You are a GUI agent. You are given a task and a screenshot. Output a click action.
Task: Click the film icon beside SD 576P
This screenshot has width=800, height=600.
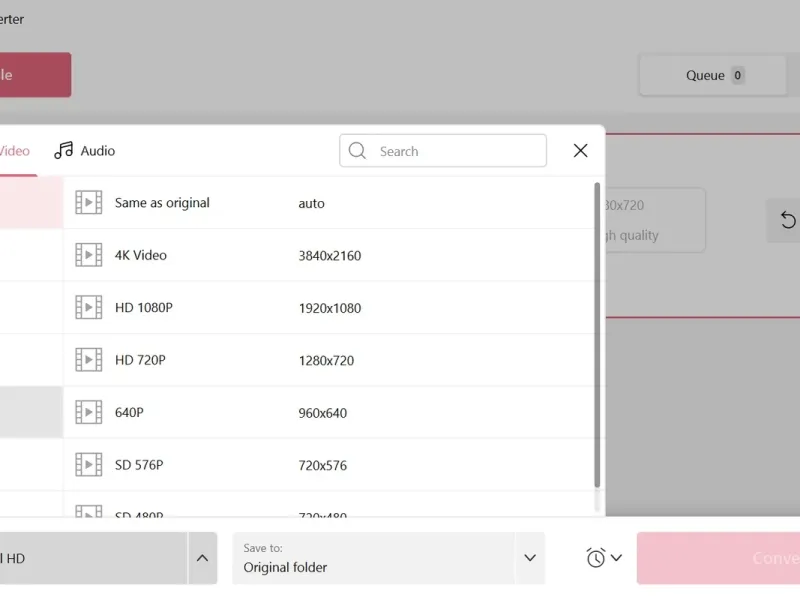(x=89, y=465)
